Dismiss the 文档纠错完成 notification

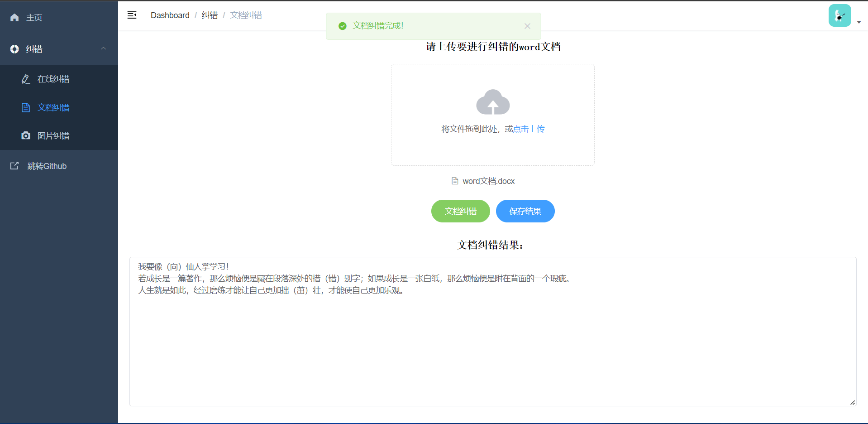[x=527, y=26]
